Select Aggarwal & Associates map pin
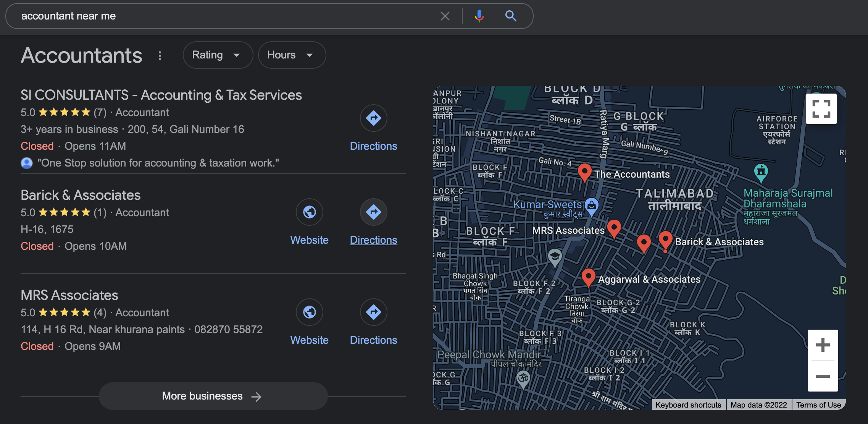Viewport: 868px width, 424px height. pyautogui.click(x=588, y=277)
